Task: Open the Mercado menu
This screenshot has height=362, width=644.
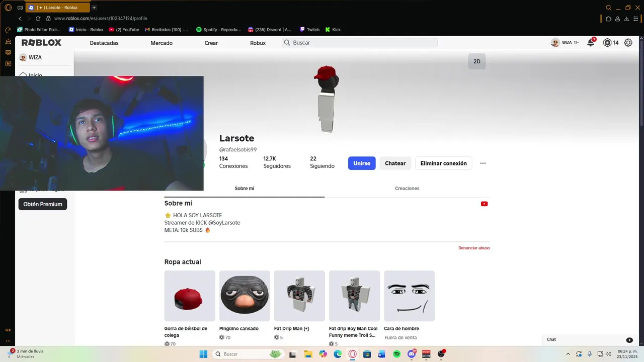Action: pos(162,43)
